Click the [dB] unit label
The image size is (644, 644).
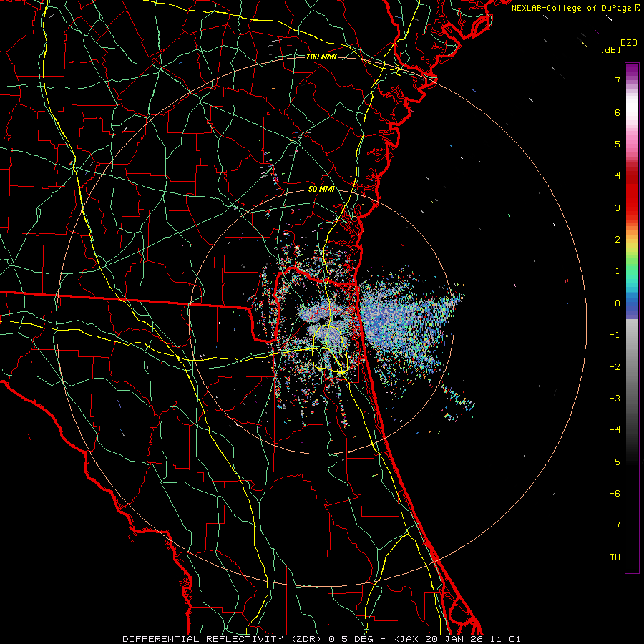point(610,49)
